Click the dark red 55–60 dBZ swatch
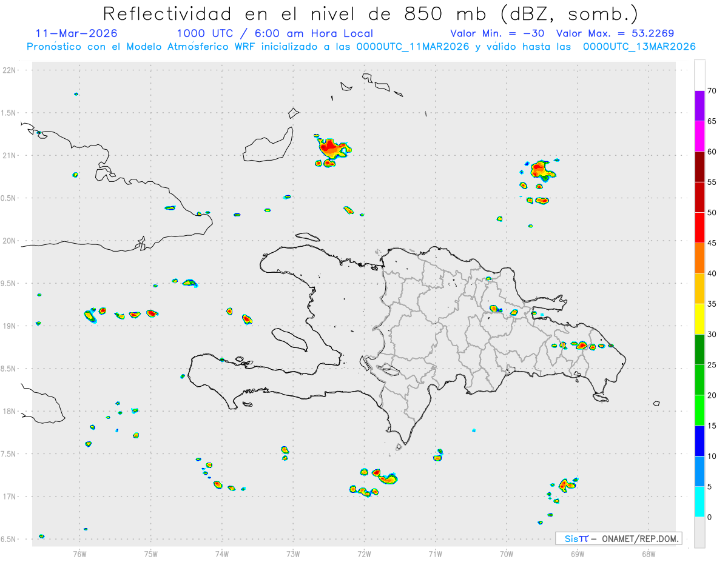 tap(699, 167)
